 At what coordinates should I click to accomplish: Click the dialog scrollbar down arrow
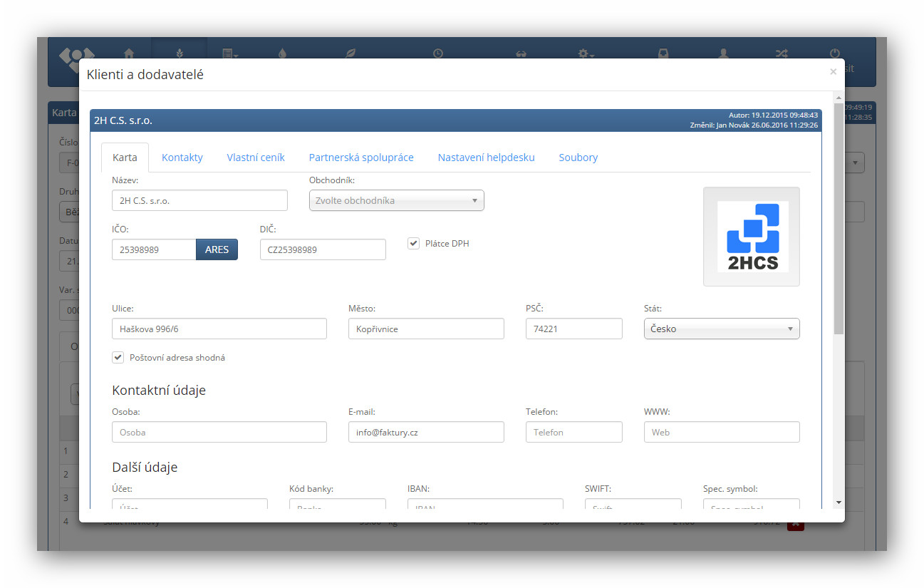click(839, 502)
